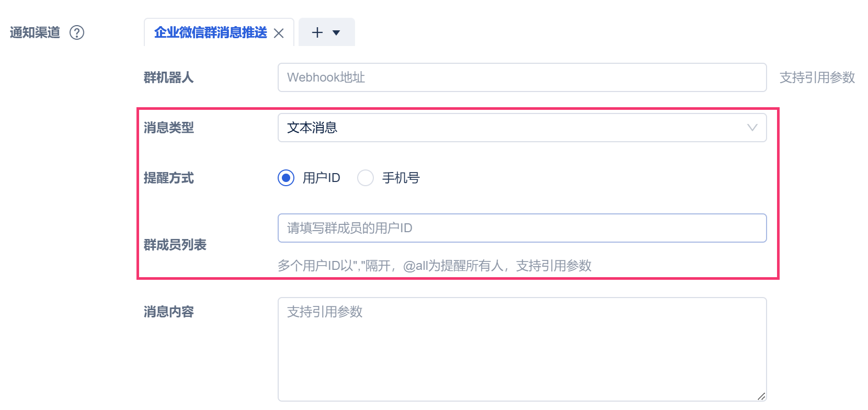Expand the caret arrow beside the plus icon

336,33
